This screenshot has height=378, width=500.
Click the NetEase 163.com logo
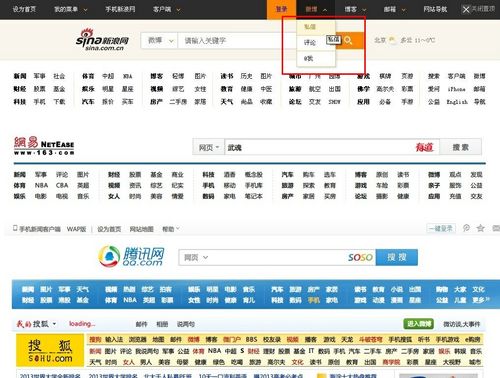tap(44, 146)
